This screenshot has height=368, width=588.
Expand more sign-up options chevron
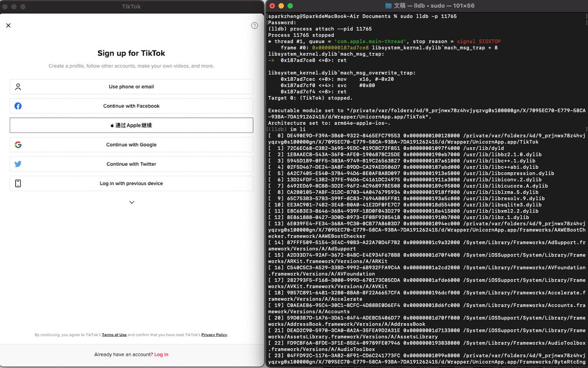pos(131,202)
